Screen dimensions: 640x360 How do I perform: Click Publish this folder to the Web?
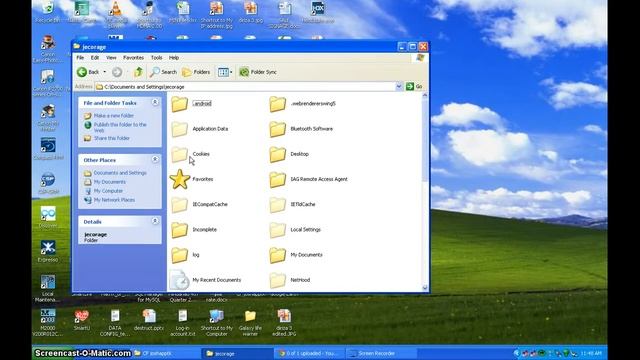120,127
